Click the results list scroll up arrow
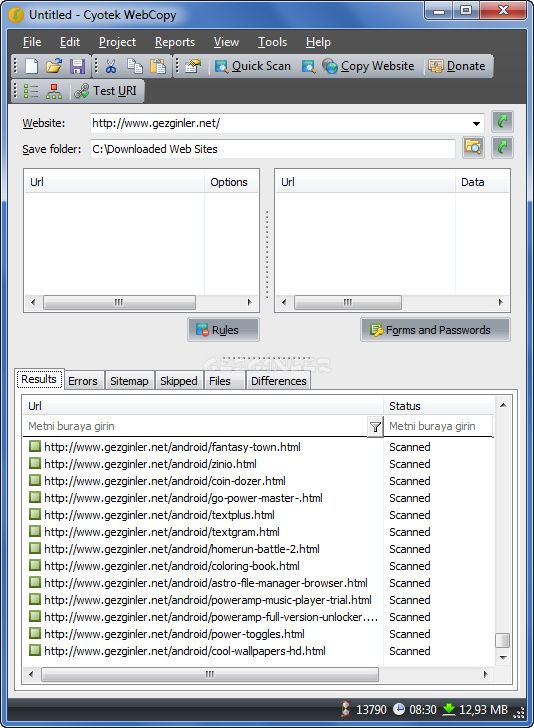The height and width of the screenshot is (728, 534). point(503,405)
